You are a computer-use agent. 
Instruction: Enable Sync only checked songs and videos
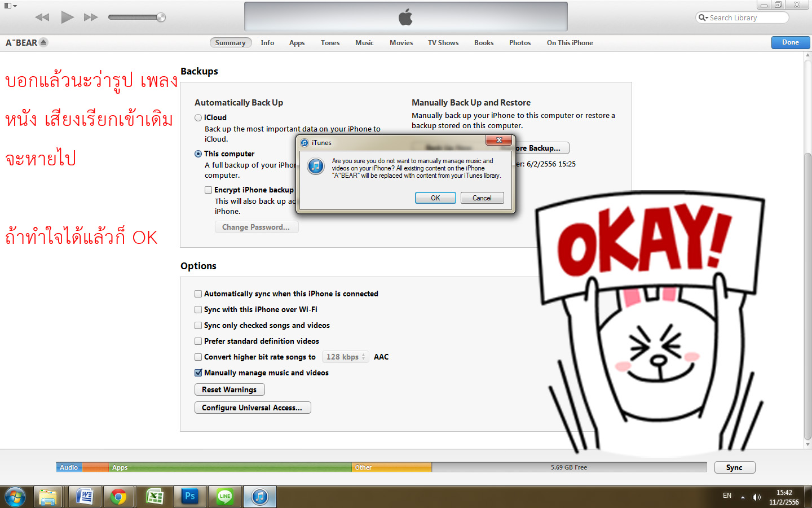pyautogui.click(x=198, y=325)
